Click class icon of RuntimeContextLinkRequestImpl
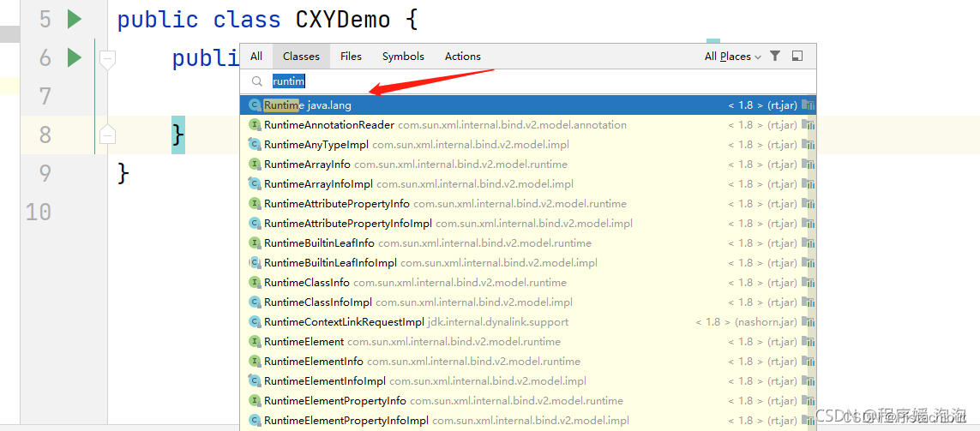Screen dimensions: 980x431 [x=255, y=322]
